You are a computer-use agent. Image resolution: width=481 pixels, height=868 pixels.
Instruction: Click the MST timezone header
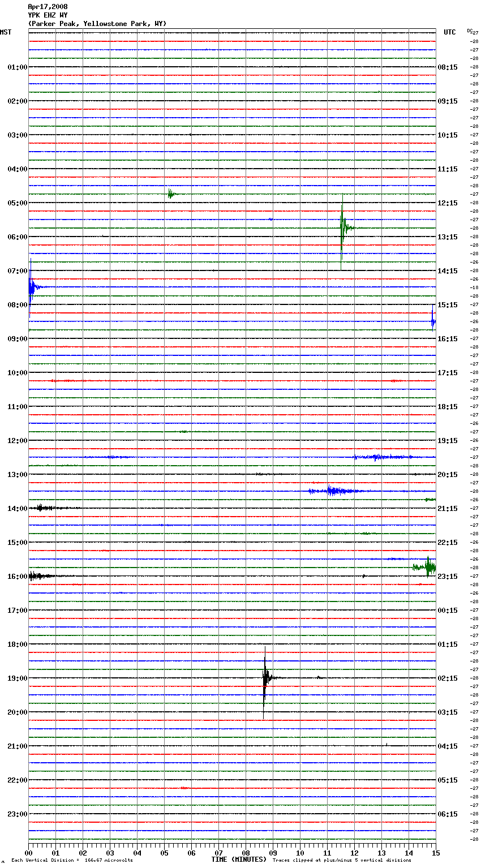(x=6, y=32)
